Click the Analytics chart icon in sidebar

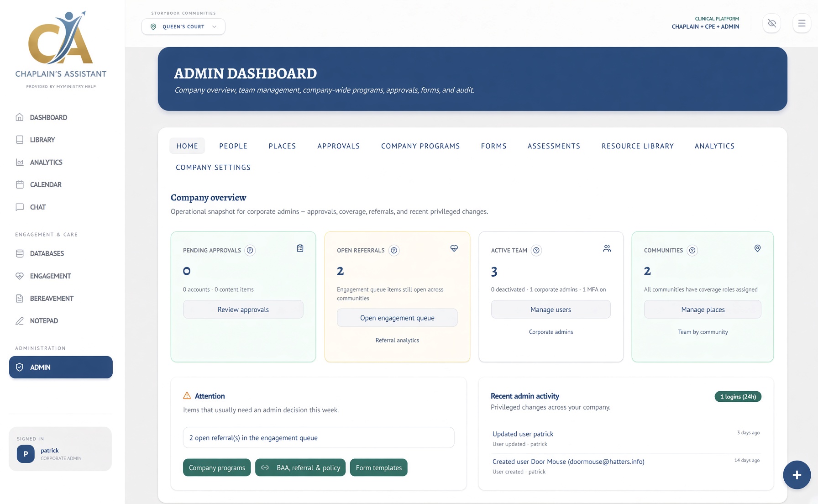coord(20,162)
